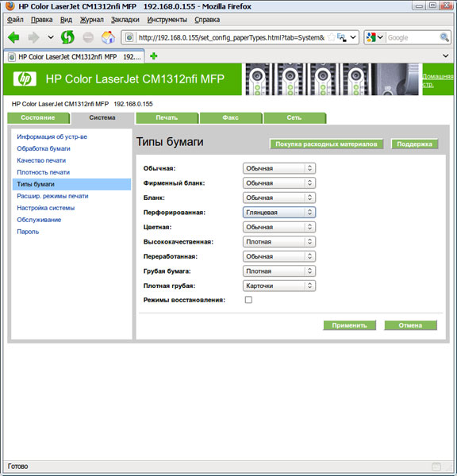Open the Правка menu

pos(41,20)
